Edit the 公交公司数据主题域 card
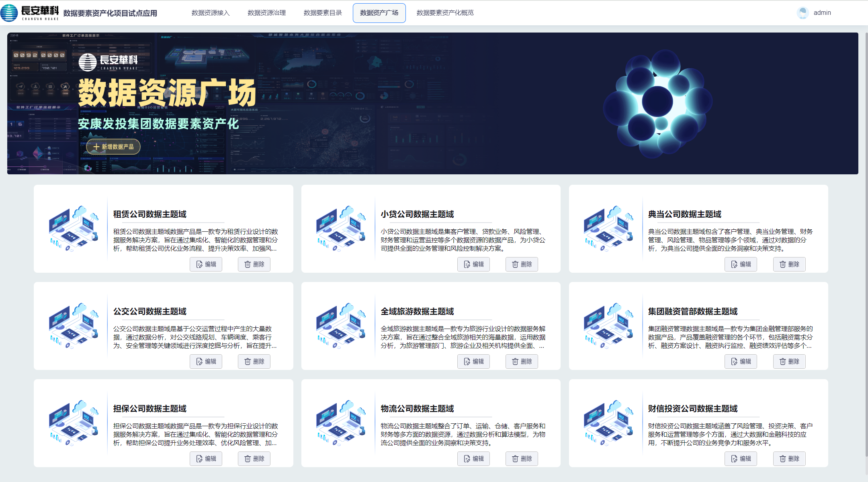This screenshot has height=482, width=868. [206, 361]
